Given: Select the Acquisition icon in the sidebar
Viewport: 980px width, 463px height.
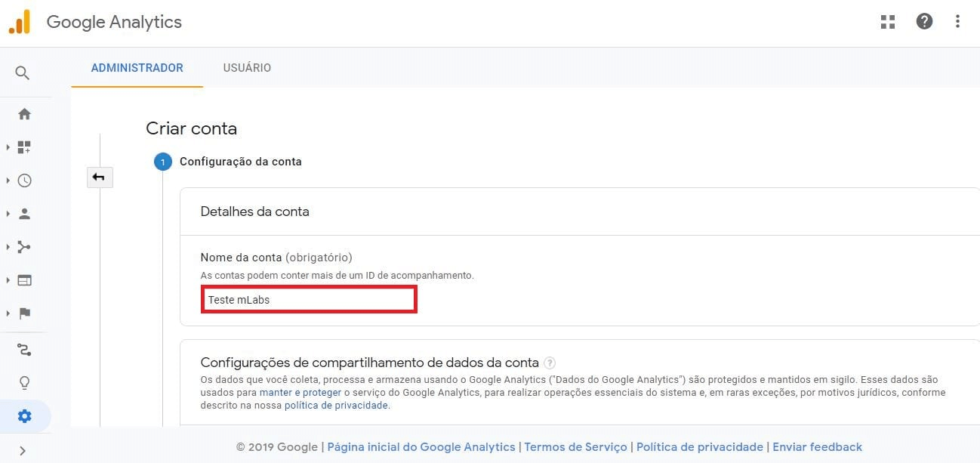Looking at the screenshot, I should point(25,246).
